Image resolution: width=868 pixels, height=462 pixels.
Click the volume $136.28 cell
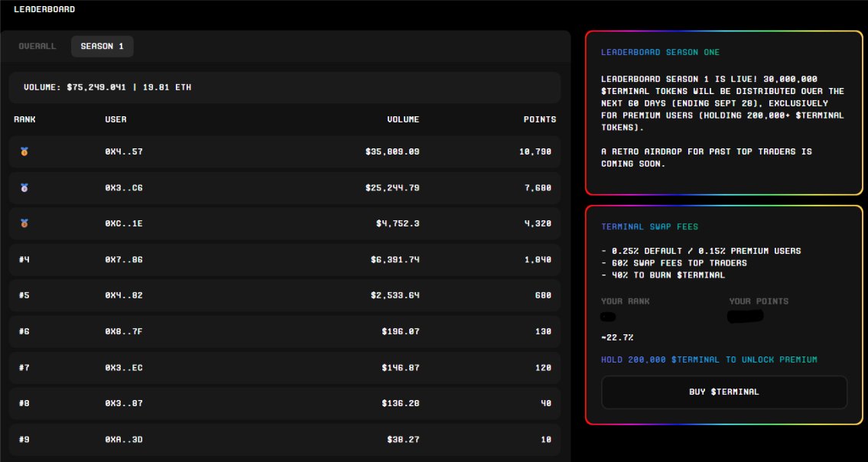pos(400,403)
